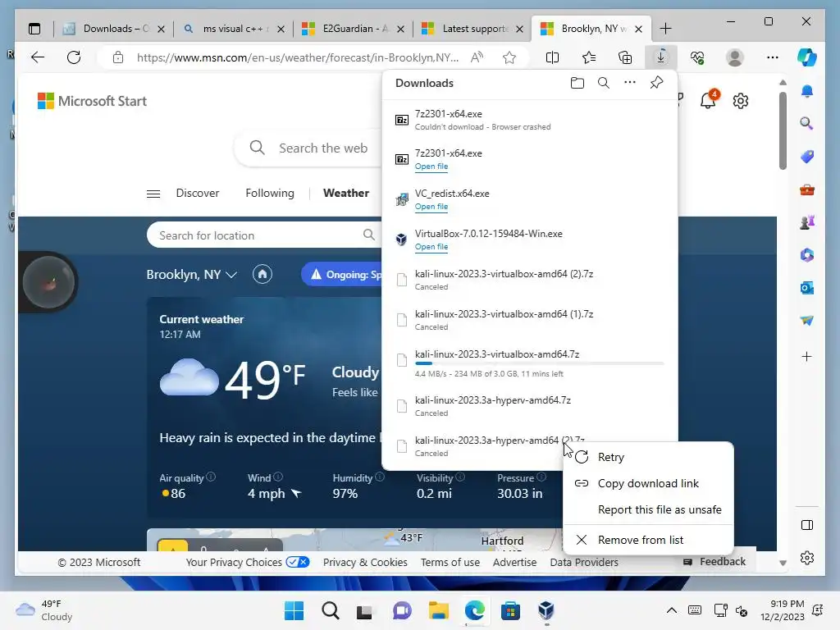Image resolution: width=840 pixels, height=630 pixels.
Task: Activate Read aloud icon in address bar
Action: pos(477,57)
